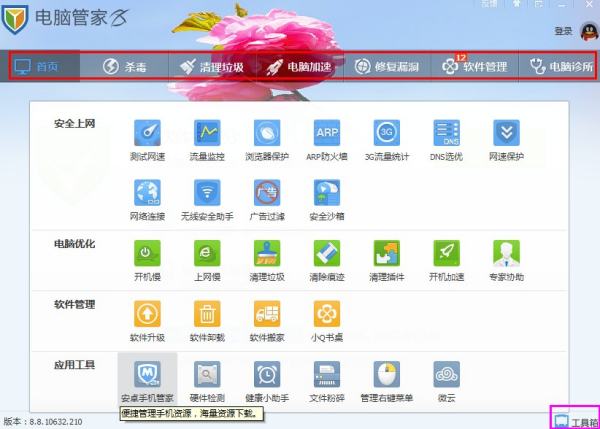The height and width of the screenshot is (429, 600).
Task: Open the 软件管理 tab with badge
Action: click(x=474, y=67)
